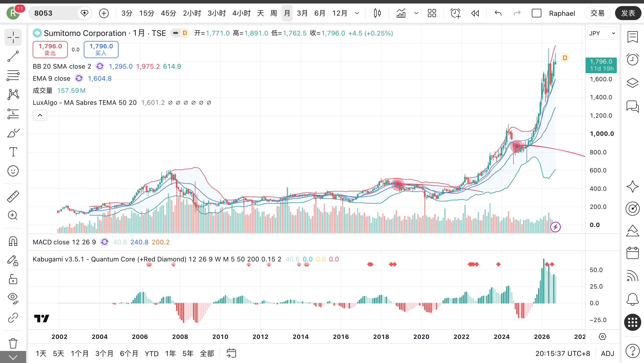644x363 pixels.
Task: Open the economic calendar panel
Action: [x=632, y=253]
